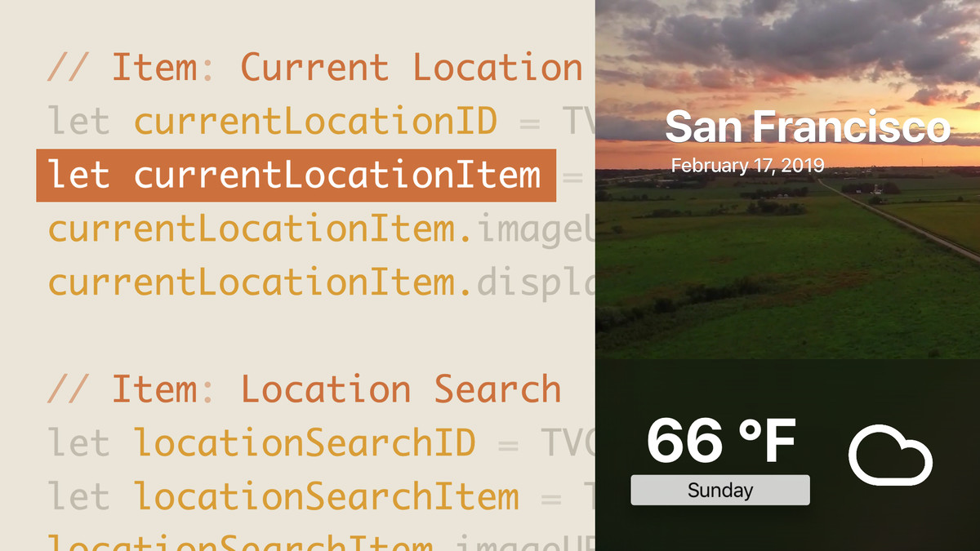Click the let locationSearchItem code line

point(321,497)
